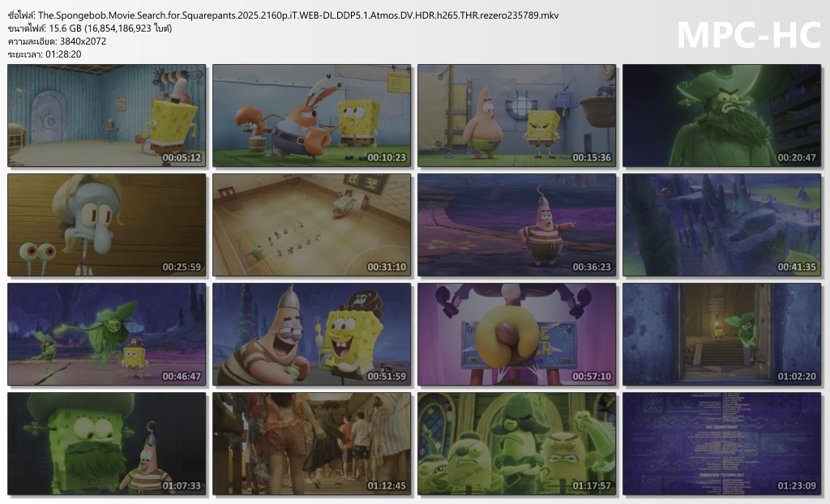Click the doorway scene thumbnail at 01:02:20
The width and height of the screenshot is (830, 504).
click(x=721, y=334)
